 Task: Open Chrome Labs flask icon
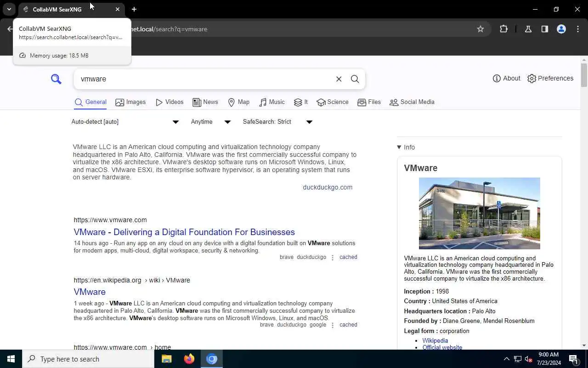coord(528,29)
